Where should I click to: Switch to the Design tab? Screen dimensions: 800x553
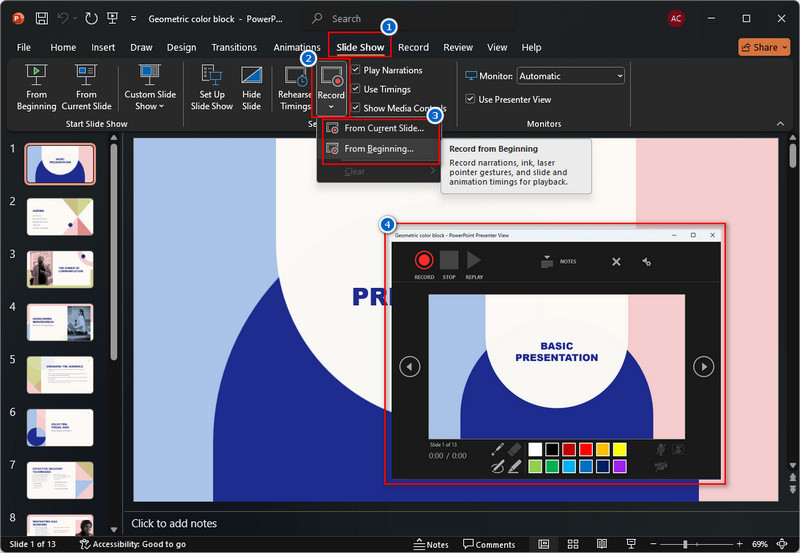point(181,47)
